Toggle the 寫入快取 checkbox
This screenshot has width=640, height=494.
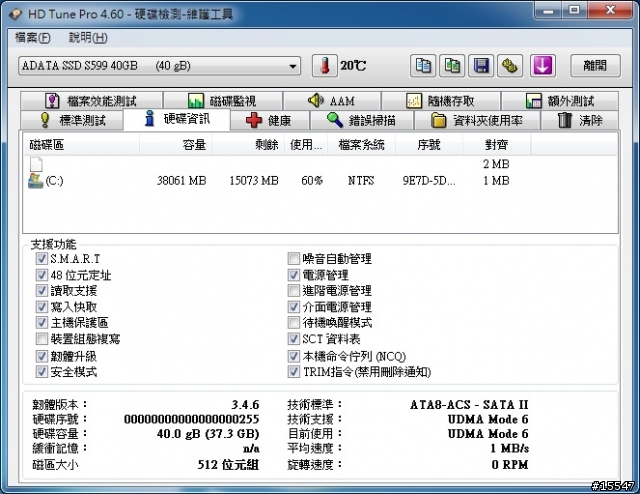(x=41, y=307)
